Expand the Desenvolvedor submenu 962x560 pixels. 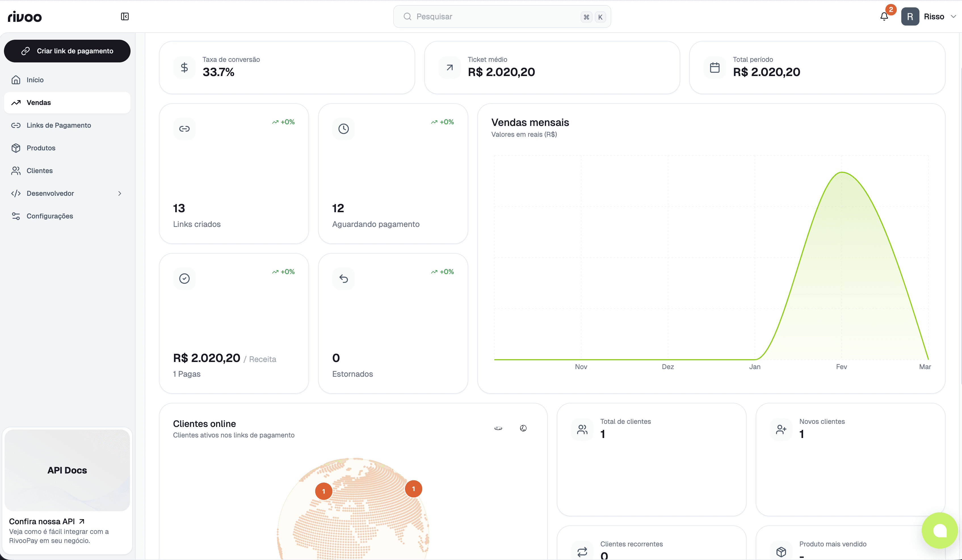pyautogui.click(x=119, y=193)
